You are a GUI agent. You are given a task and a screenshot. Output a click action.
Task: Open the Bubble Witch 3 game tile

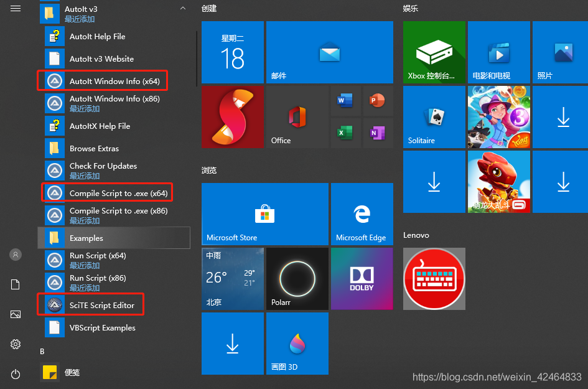499,117
